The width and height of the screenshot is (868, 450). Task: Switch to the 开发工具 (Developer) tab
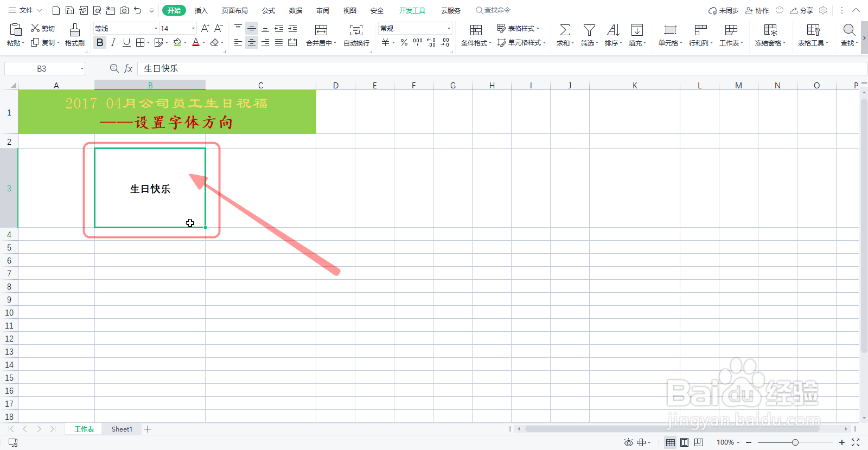click(x=412, y=10)
